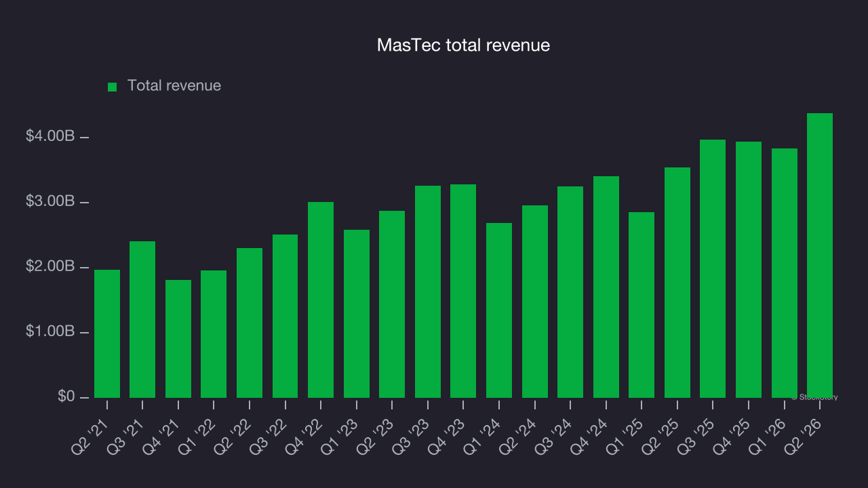
Task: Select the Q2 '22 revenue bar
Action: click(250, 323)
